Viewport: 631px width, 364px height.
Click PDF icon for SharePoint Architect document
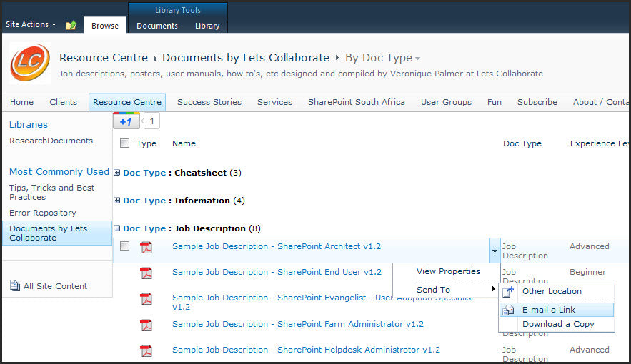click(x=146, y=247)
